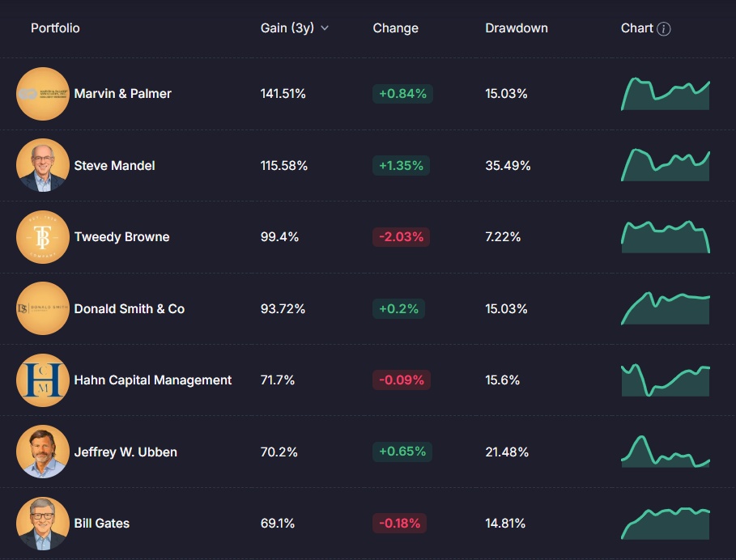
Task: Click the 14.81% drawdown value
Action: click(505, 524)
